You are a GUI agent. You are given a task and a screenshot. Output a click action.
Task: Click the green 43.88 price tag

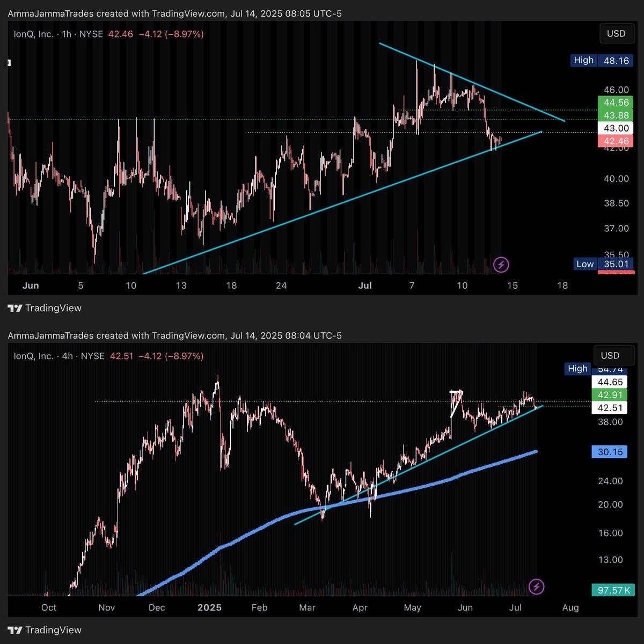[616, 115]
